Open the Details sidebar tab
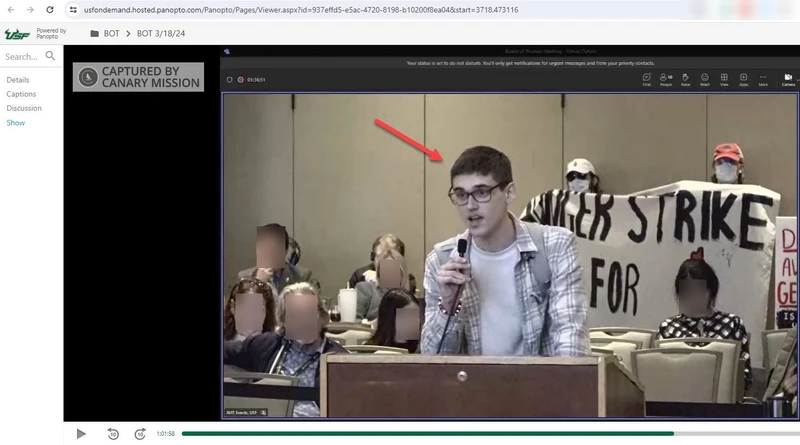This screenshot has width=800, height=445. [18, 80]
